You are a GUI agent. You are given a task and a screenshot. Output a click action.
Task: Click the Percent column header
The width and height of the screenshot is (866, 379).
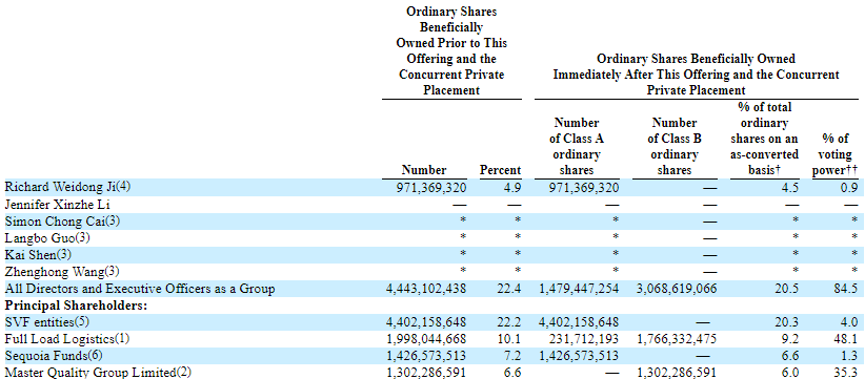pos(500,170)
